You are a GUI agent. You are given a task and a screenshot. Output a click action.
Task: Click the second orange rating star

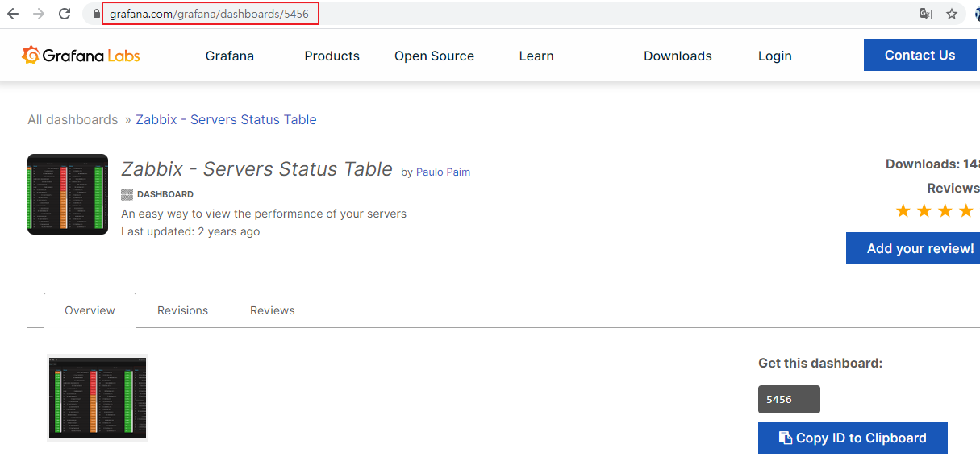pyautogui.click(x=924, y=210)
